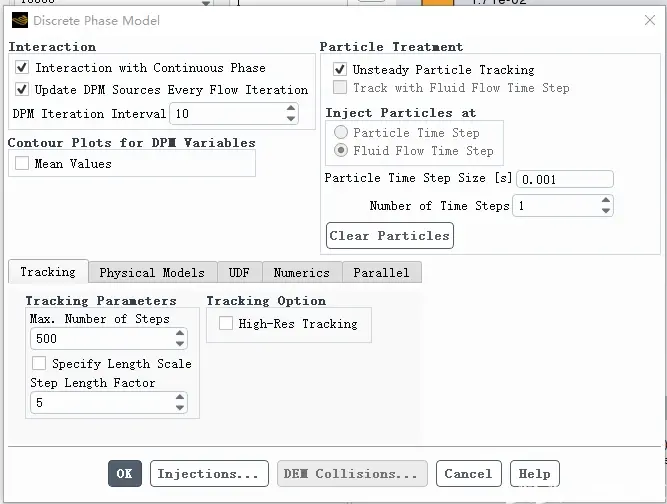Decrease DPM Iteration Interval with down arrow
Screen dimensions: 667x504
291,119
